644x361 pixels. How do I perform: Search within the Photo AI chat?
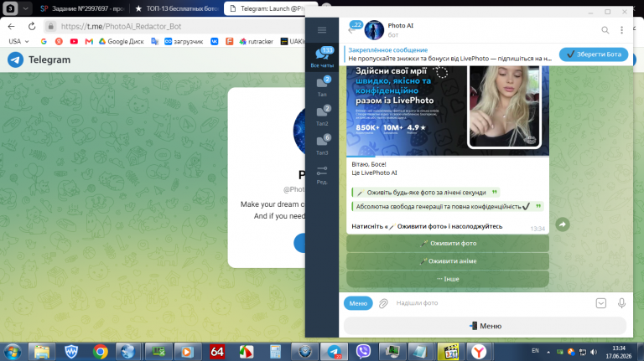[x=605, y=30]
